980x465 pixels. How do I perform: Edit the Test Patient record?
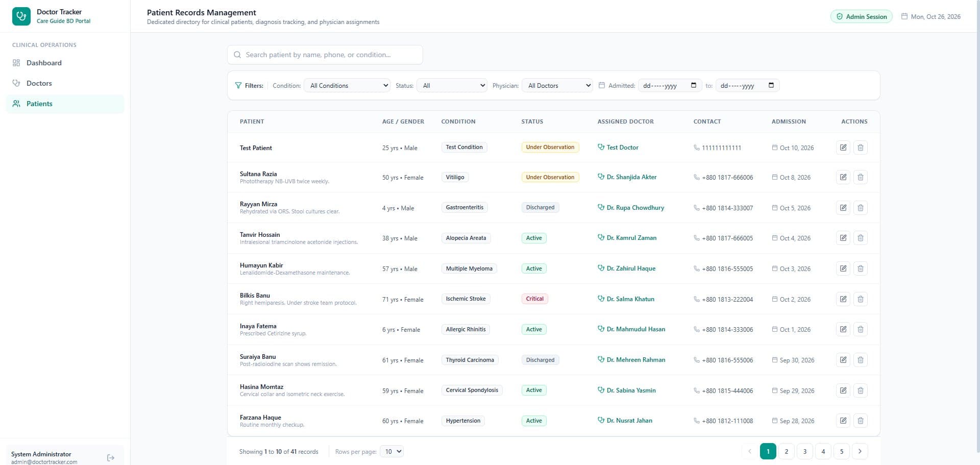[x=843, y=148]
